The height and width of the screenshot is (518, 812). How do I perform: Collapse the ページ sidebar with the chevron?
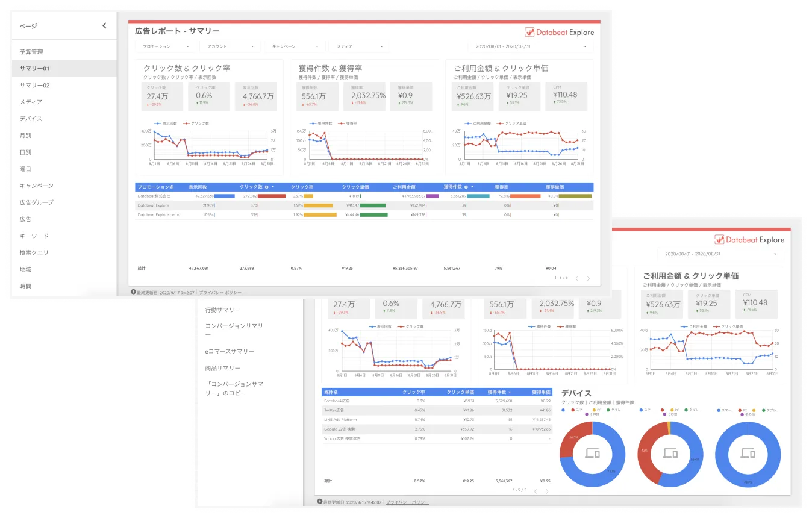click(x=104, y=26)
